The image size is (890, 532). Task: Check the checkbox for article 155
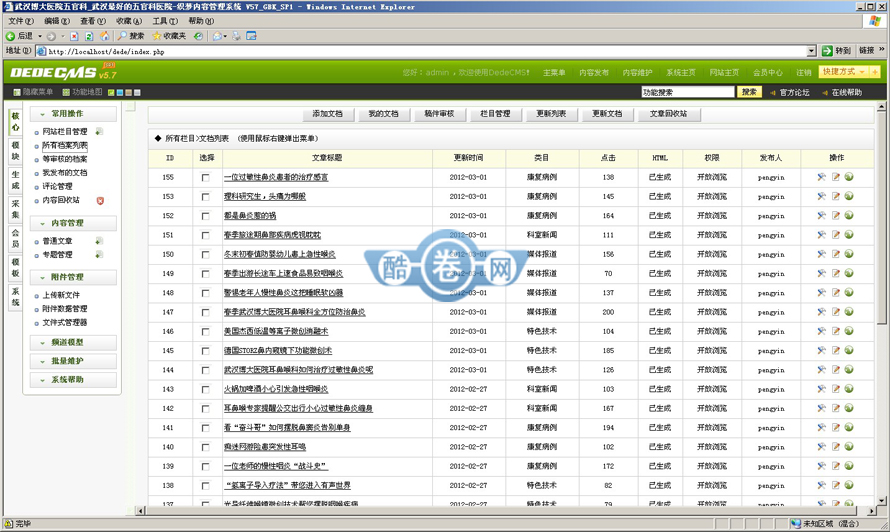point(205,178)
